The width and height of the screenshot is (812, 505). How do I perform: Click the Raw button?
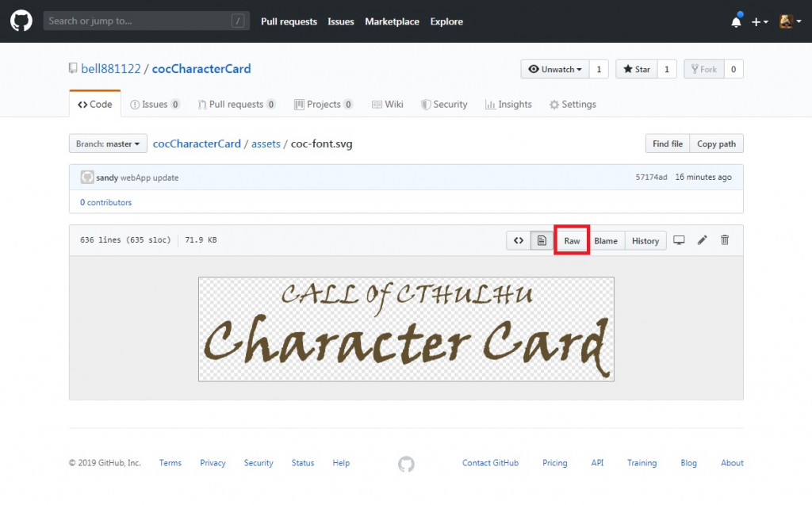tap(572, 240)
